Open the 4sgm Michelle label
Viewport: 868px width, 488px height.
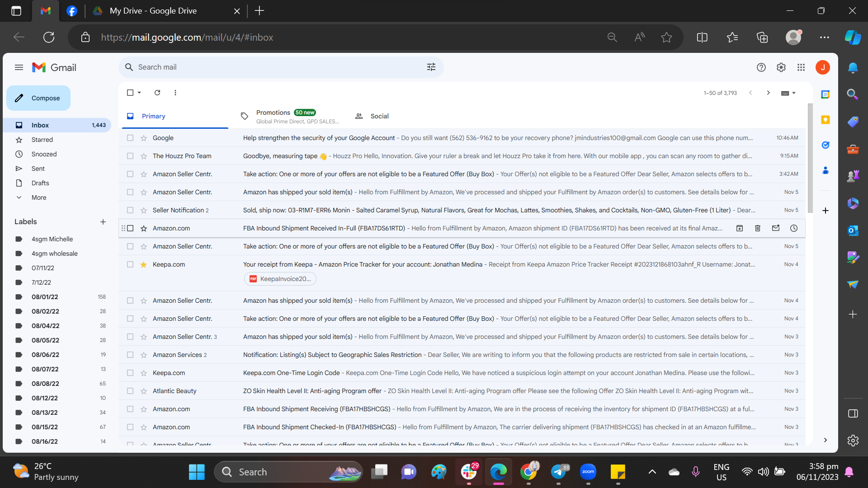tap(52, 239)
